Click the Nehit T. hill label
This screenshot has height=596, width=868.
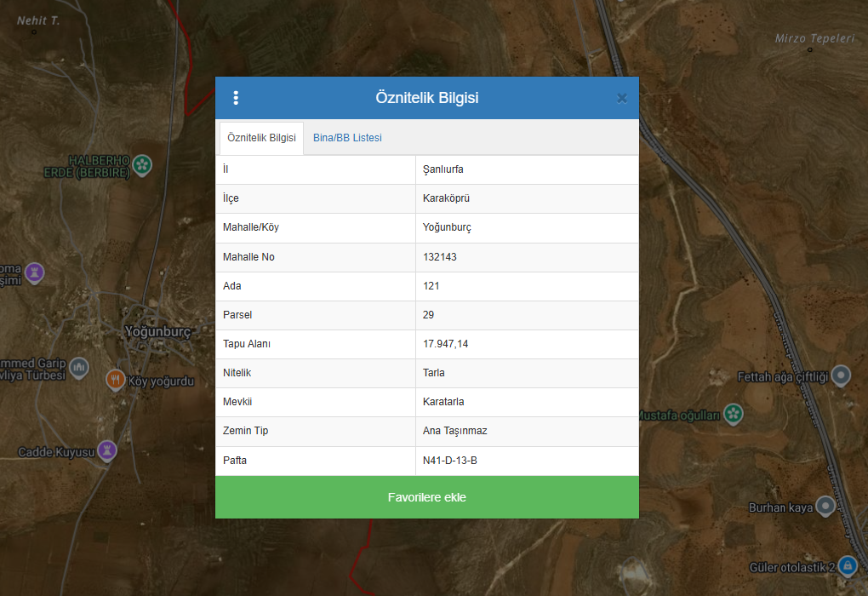[x=38, y=20]
